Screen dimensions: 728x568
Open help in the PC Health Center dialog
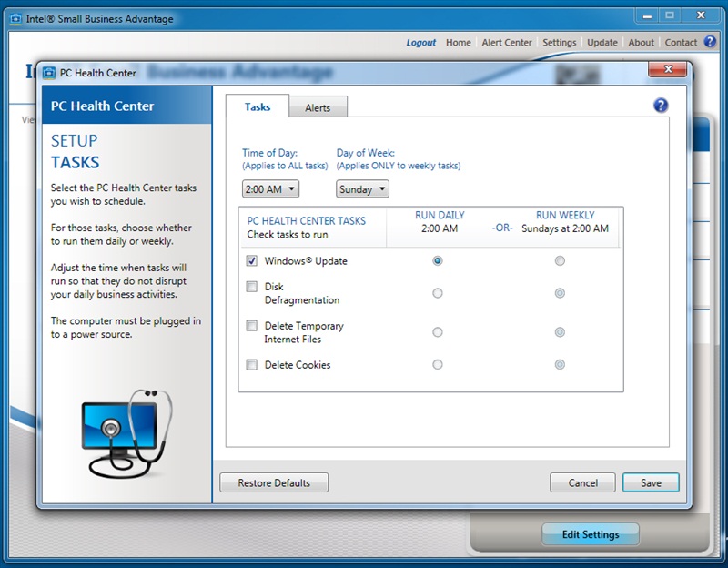pos(661,106)
